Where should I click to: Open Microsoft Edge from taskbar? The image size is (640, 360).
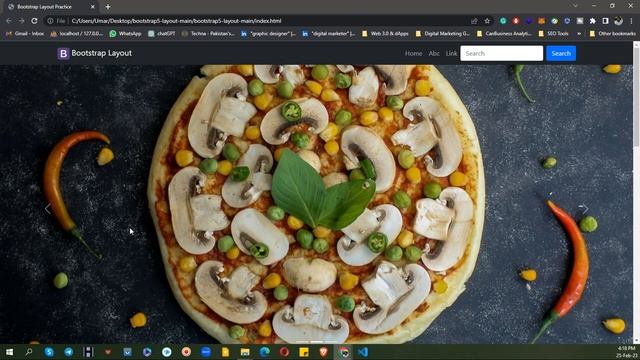click(264, 352)
